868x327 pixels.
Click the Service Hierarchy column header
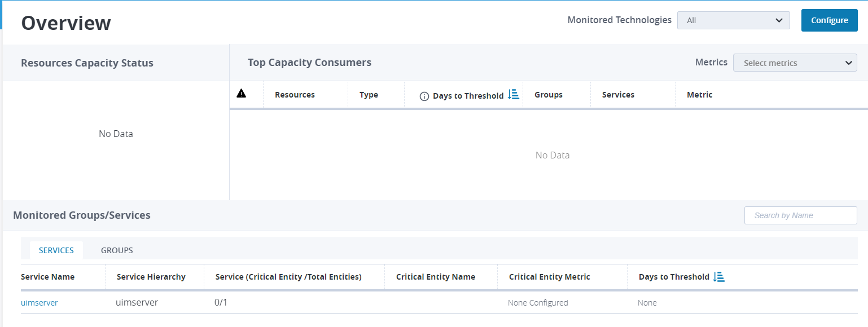click(x=151, y=277)
